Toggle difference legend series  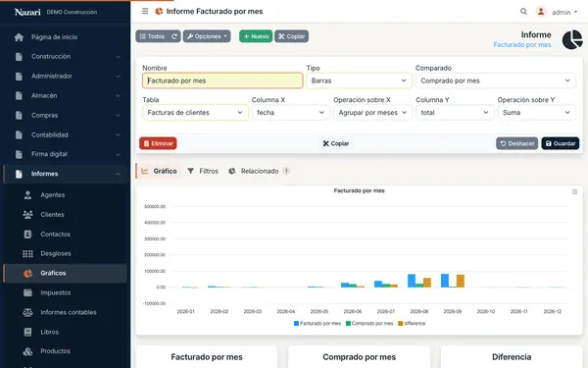coord(412,323)
